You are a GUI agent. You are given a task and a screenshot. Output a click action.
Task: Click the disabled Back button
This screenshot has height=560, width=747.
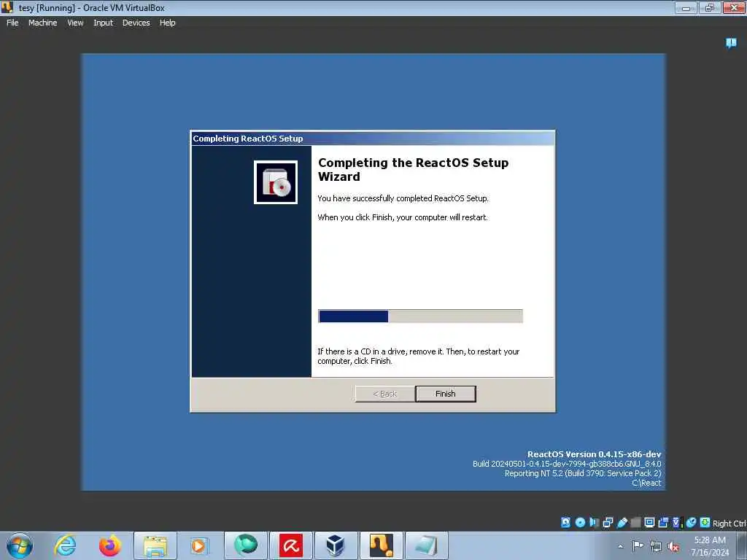384,394
